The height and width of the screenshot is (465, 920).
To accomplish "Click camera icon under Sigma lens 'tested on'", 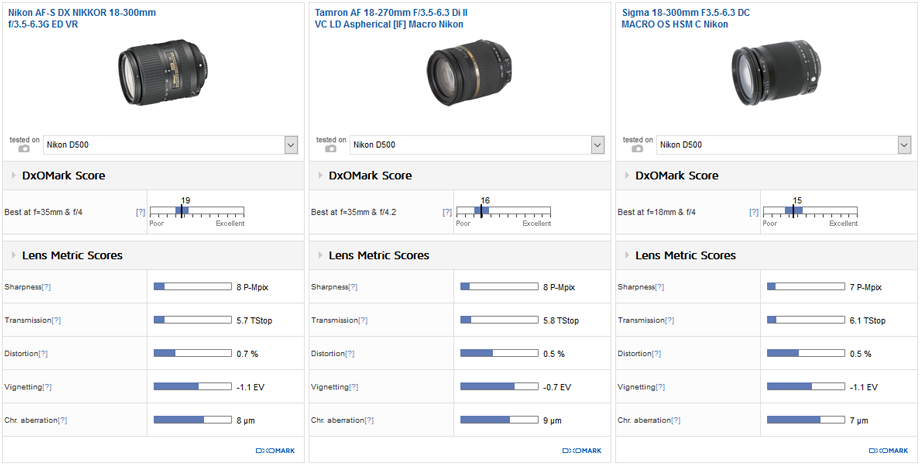I will pos(638,149).
